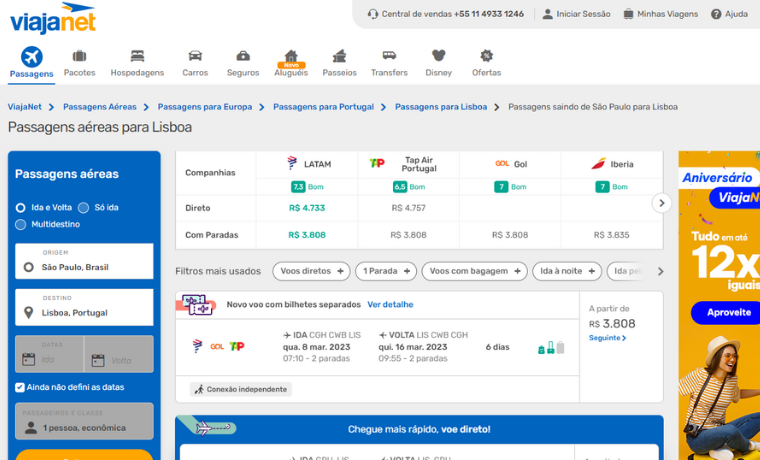Click the calendar icon in Volta field

[x=98, y=360]
